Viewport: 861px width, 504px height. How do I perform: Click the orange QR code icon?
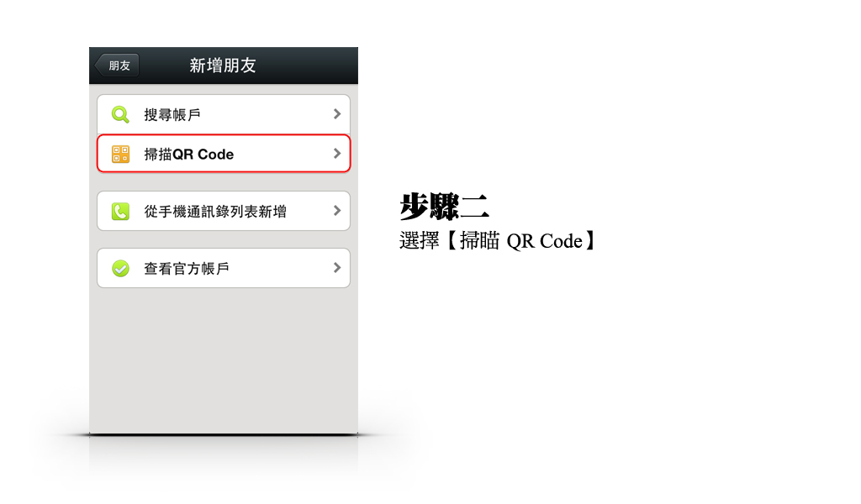point(121,154)
